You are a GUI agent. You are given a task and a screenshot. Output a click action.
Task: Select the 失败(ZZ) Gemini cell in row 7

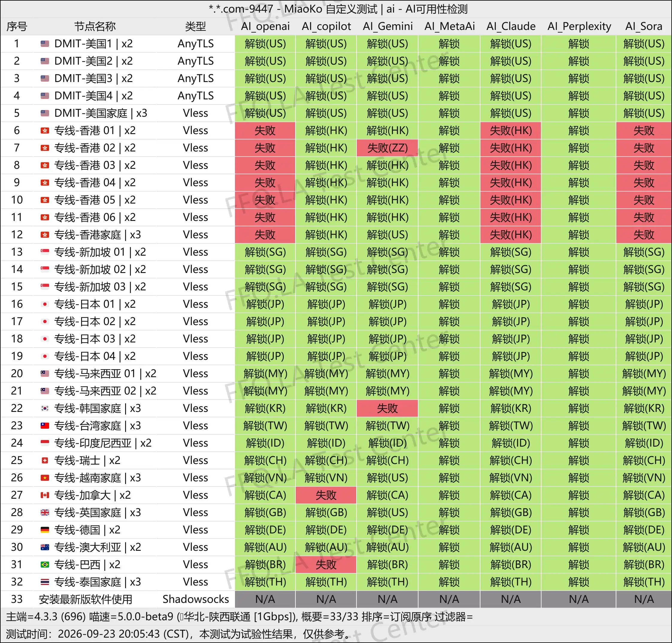tap(387, 148)
